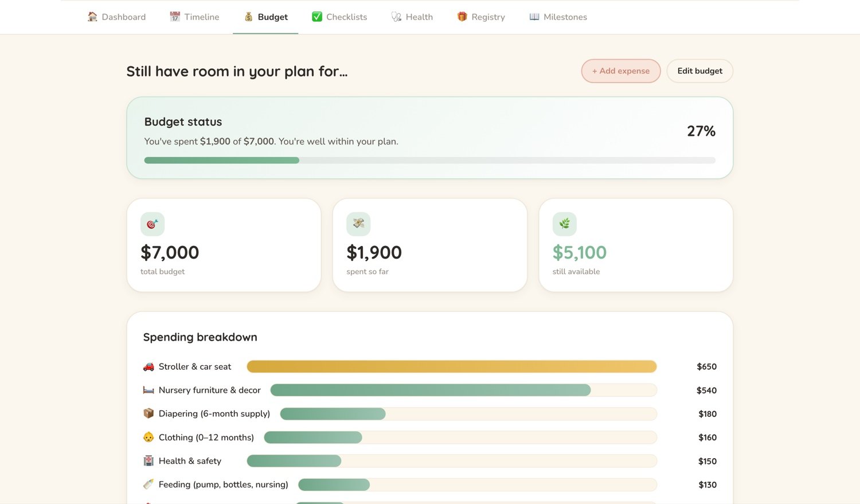Click the 'Still have room in your plan for…' heading
860x504 pixels.
pyautogui.click(x=237, y=71)
